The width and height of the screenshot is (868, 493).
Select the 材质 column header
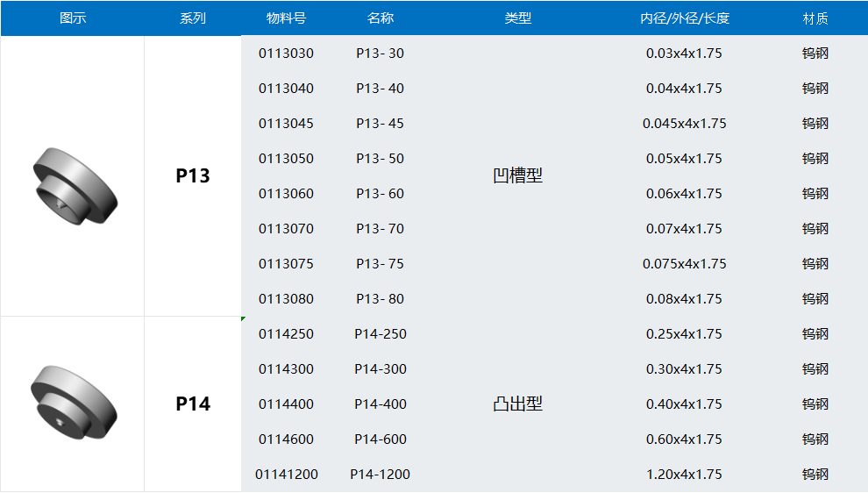tap(815, 18)
